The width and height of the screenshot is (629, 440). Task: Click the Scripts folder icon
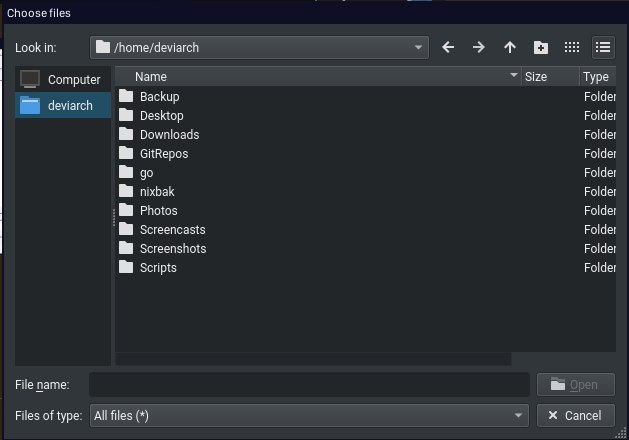pos(126,267)
